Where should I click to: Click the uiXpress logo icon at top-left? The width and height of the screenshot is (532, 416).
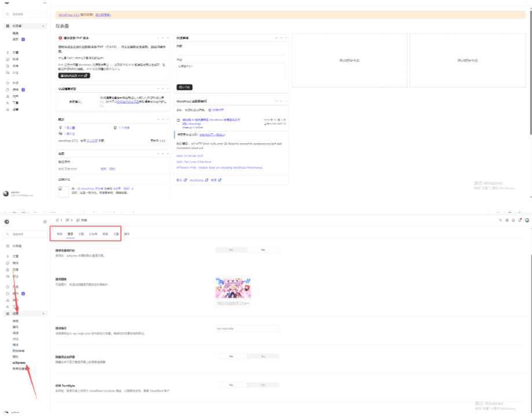[x=8, y=221]
